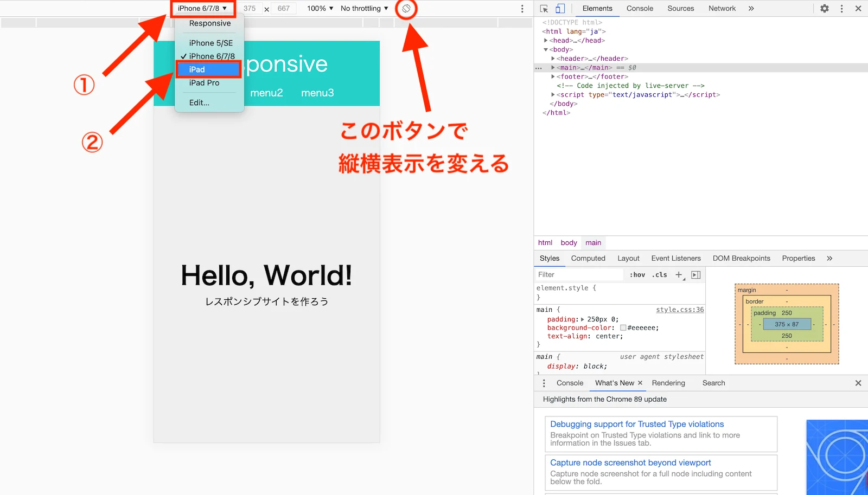This screenshot has width=868, height=495.
Task: Toggle the computed styles sidebar icon
Action: pos(696,275)
